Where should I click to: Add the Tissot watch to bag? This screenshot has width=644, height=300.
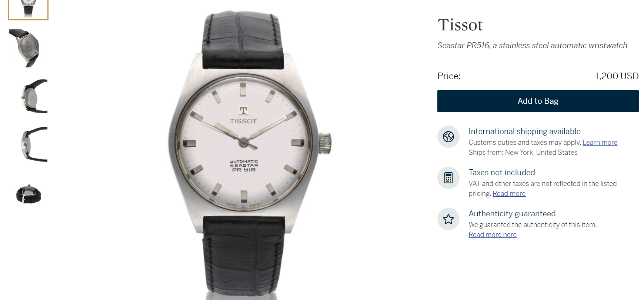pyautogui.click(x=538, y=101)
